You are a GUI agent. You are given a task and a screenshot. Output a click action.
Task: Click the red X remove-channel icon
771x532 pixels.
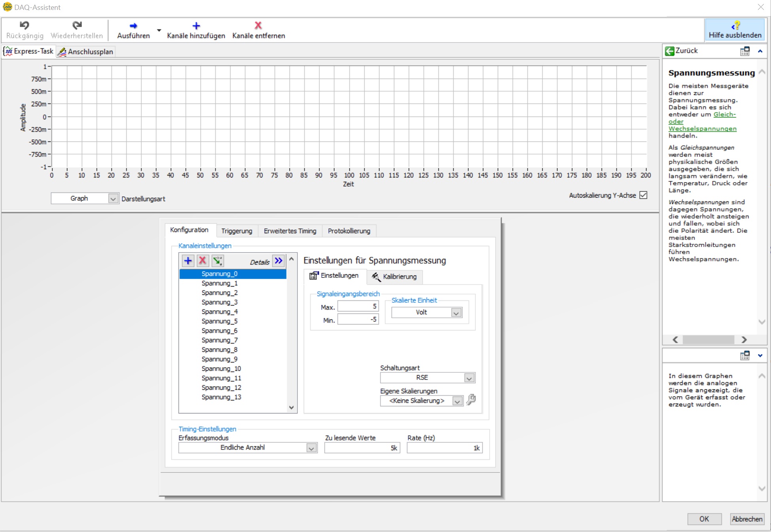(203, 261)
